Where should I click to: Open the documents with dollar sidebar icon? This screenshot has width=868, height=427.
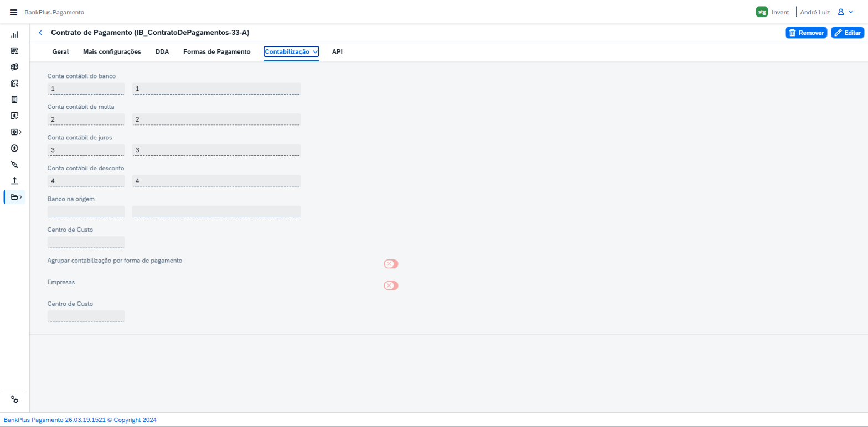pyautogui.click(x=14, y=84)
